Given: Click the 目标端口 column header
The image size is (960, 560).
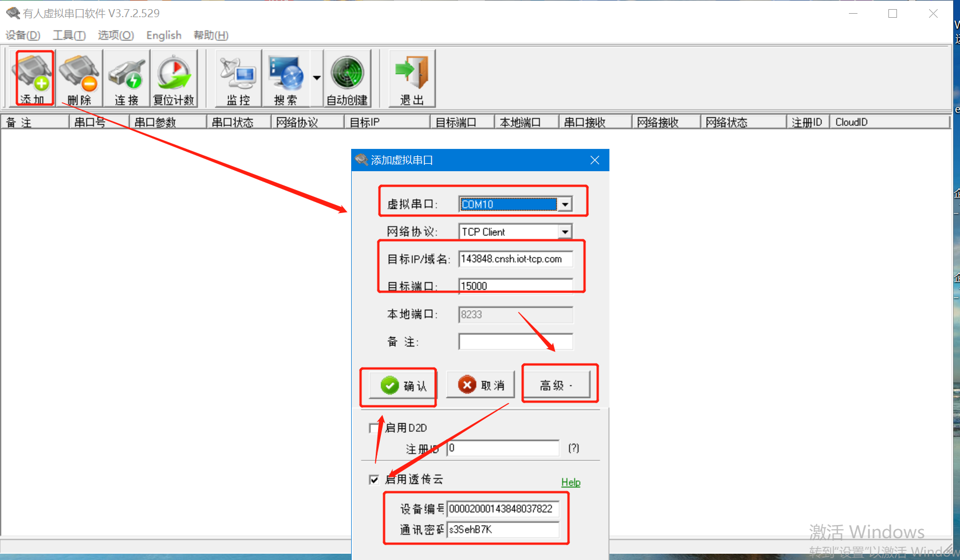Looking at the screenshot, I should click(462, 122).
